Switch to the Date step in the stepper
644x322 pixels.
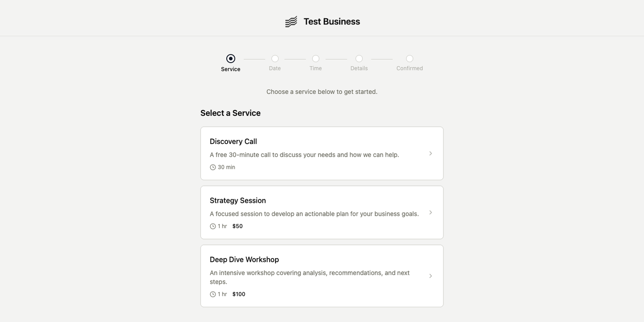(x=275, y=58)
